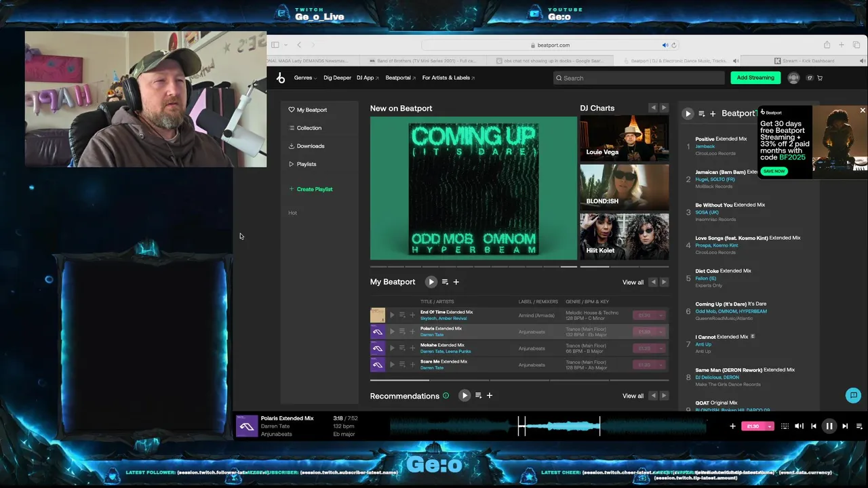
Task: Open the DJ App link
Action: pyautogui.click(x=368, y=78)
